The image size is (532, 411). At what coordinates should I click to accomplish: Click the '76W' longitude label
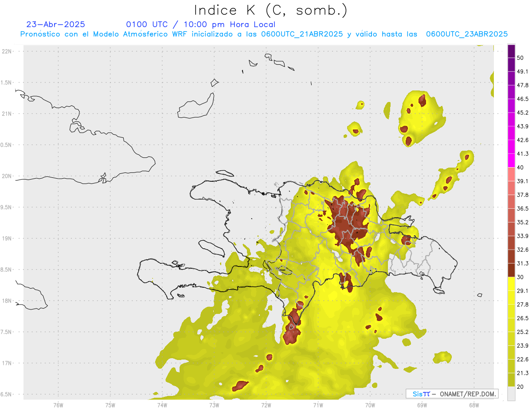[x=59, y=405]
